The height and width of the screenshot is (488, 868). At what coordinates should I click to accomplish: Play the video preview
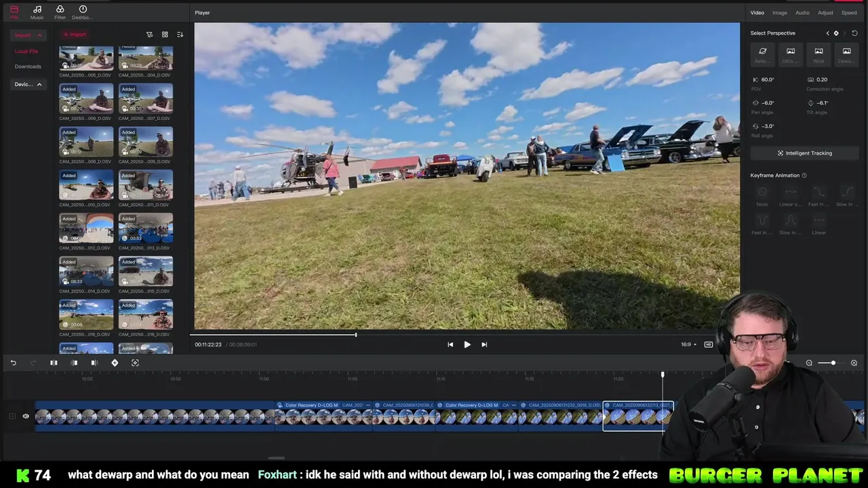click(467, 344)
